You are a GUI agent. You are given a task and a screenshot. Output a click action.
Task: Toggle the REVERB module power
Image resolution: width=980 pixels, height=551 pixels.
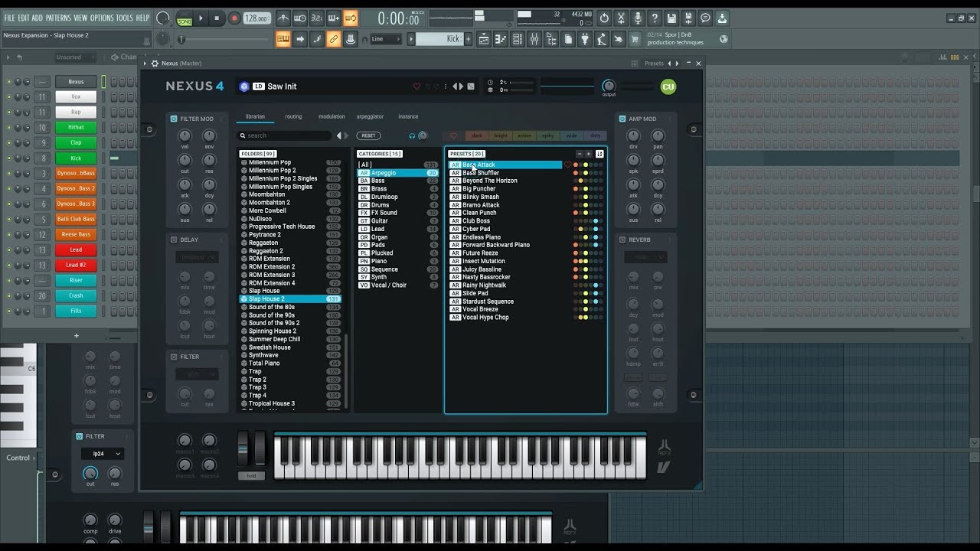pos(622,240)
